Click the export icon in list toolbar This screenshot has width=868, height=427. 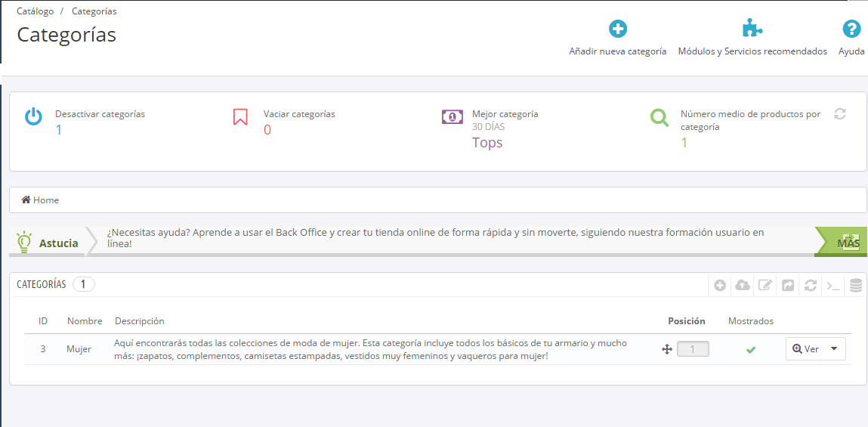point(788,286)
